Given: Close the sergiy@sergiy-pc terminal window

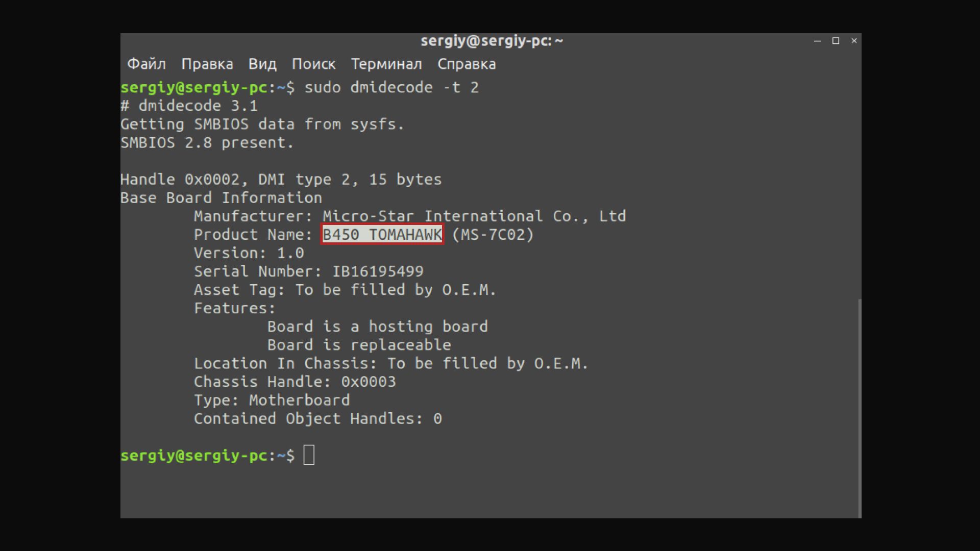Looking at the screenshot, I should pyautogui.click(x=854, y=41).
